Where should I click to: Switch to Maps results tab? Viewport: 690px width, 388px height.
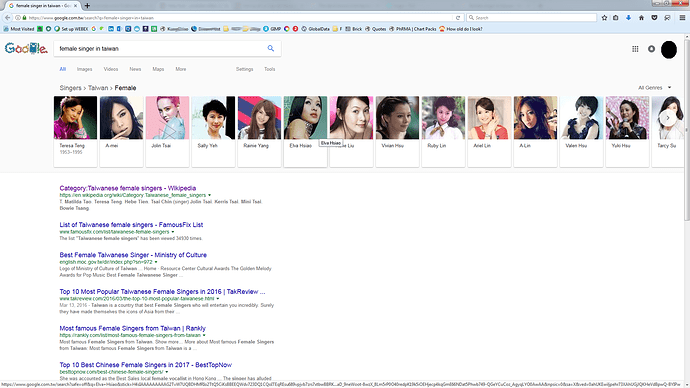(158, 69)
